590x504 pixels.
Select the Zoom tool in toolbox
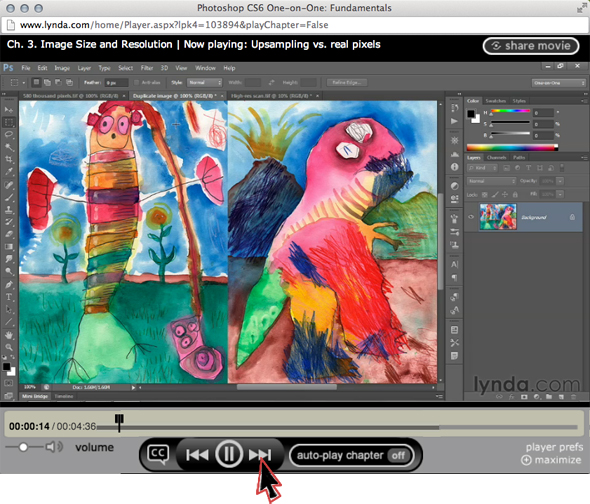pyautogui.click(x=9, y=347)
